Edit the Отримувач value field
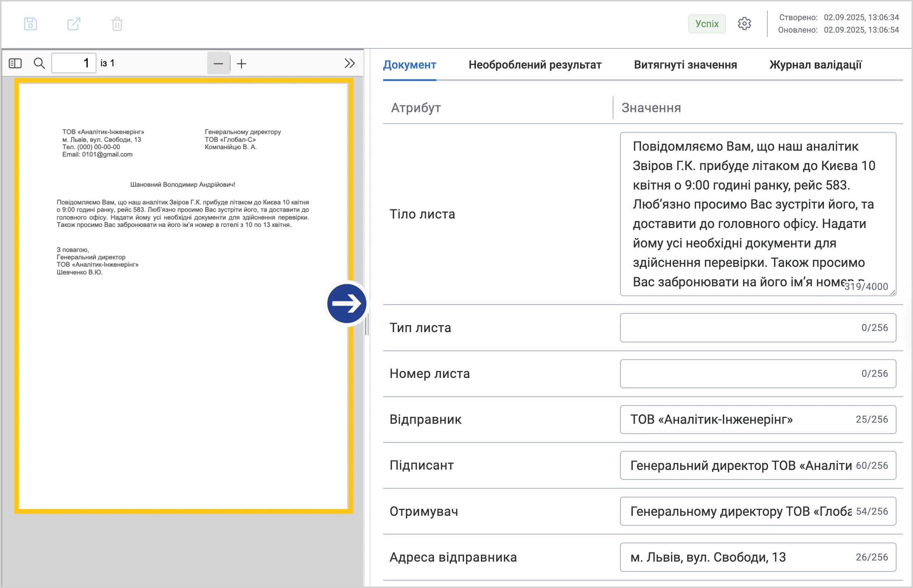 coord(758,511)
